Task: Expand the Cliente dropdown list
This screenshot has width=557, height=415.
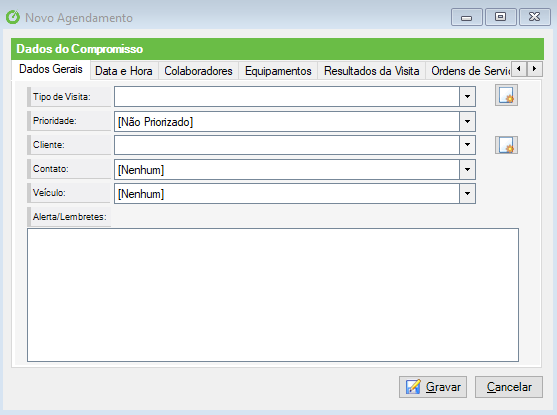Action: 467,145
